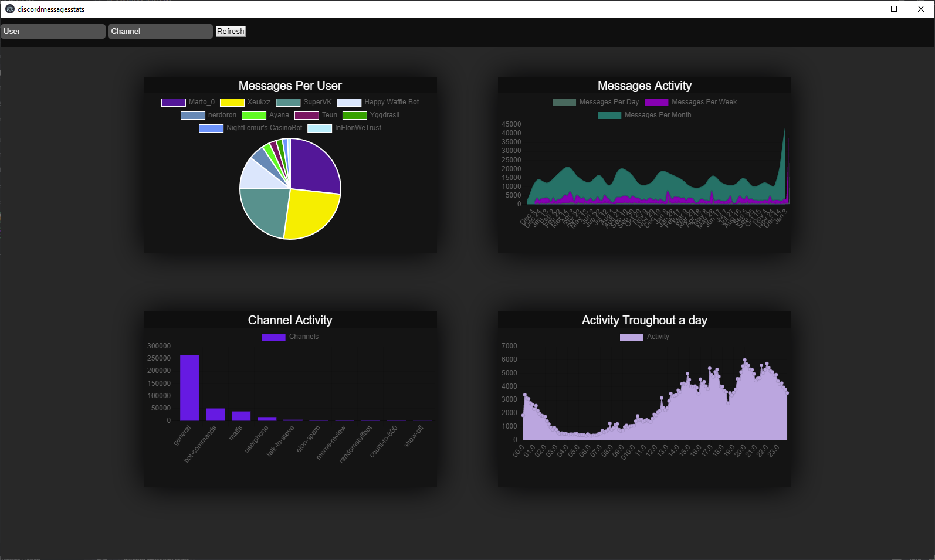The image size is (935, 560).
Task: Click the meme-review axis label
Action: (331, 442)
